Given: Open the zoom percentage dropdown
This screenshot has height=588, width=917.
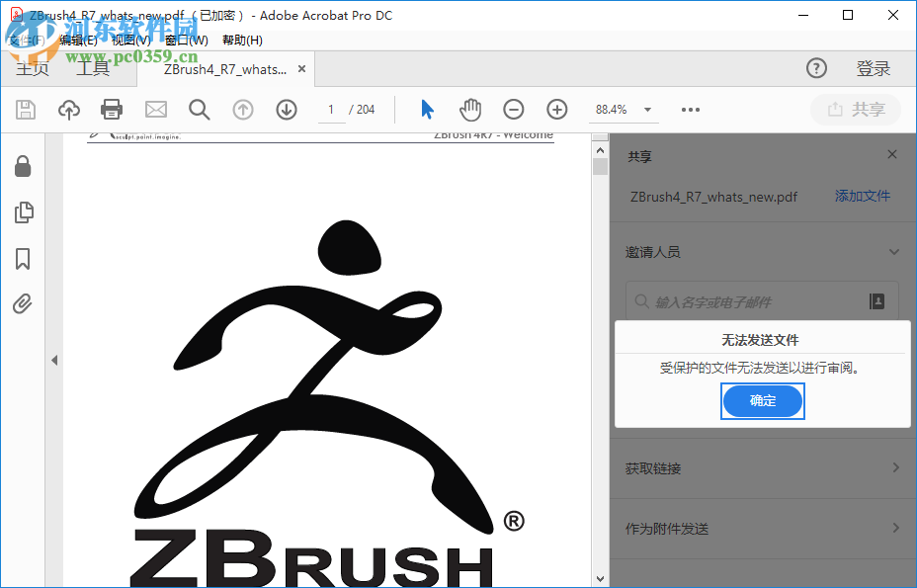Looking at the screenshot, I should (647, 109).
